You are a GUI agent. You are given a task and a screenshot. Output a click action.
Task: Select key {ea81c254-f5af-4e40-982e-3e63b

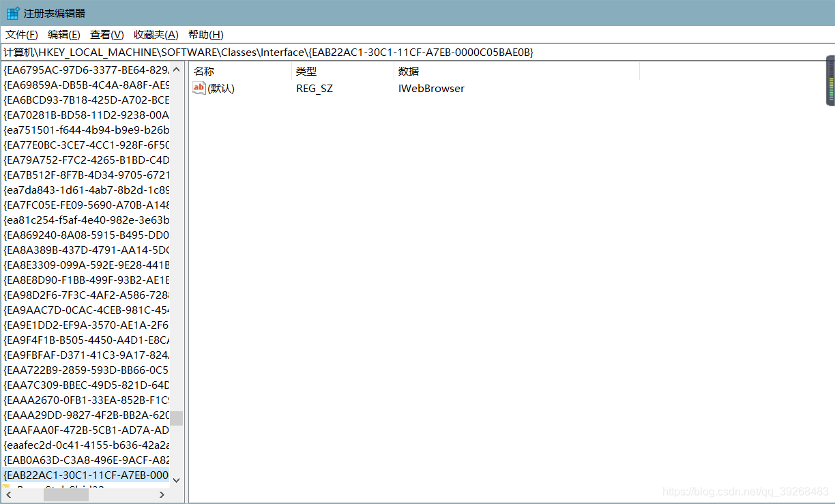[86, 220]
